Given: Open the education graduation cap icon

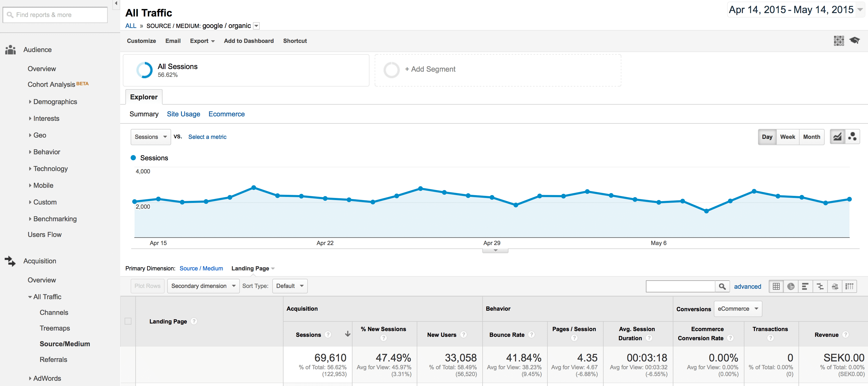Looking at the screenshot, I should click(854, 41).
